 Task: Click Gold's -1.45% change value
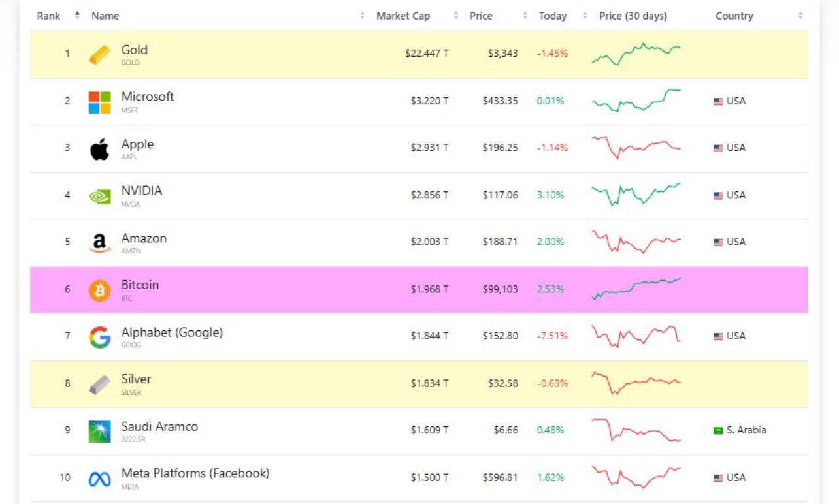click(552, 54)
